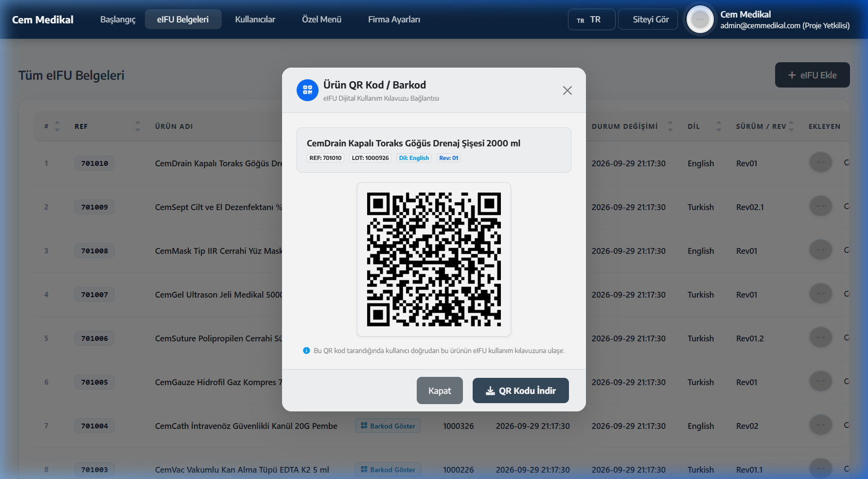Click the avatar icon in row 701008
Screen dimensions: 868x479
point(821,250)
